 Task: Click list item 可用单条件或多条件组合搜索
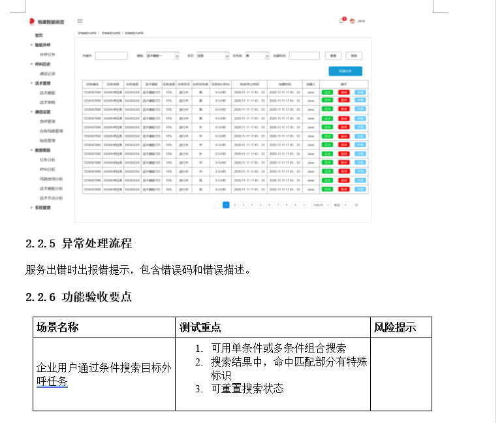pos(278,348)
